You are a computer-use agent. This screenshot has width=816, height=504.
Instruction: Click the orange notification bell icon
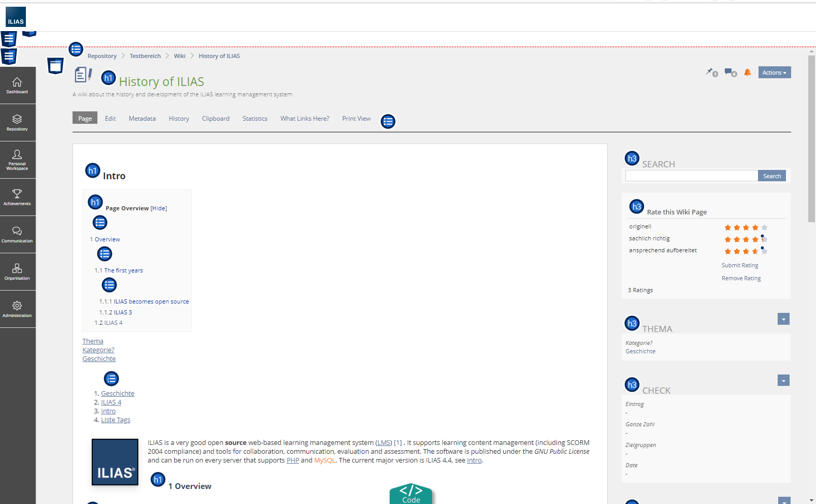pos(747,73)
